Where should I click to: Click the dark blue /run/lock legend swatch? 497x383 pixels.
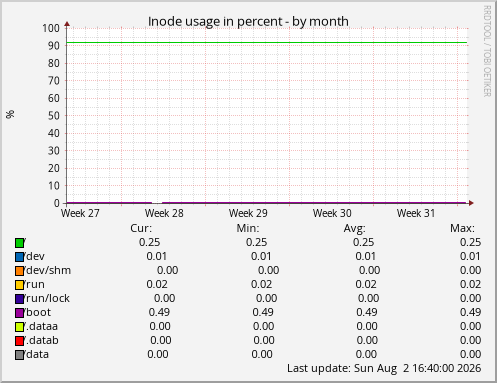(20, 299)
